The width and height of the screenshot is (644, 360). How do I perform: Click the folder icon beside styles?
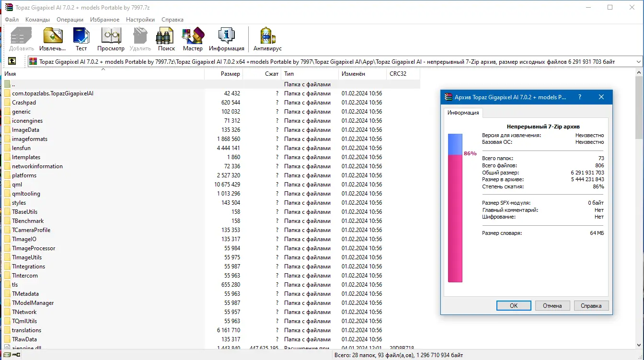click(x=7, y=203)
